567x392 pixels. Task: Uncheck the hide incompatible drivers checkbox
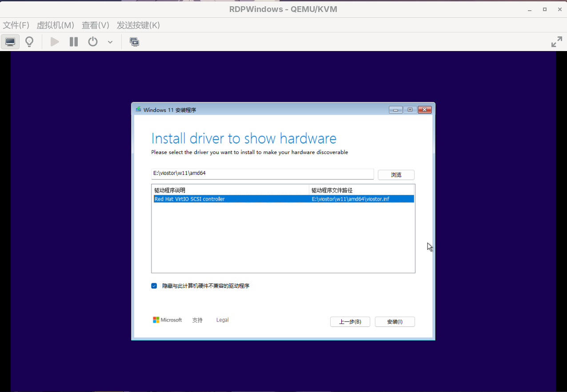coord(154,286)
